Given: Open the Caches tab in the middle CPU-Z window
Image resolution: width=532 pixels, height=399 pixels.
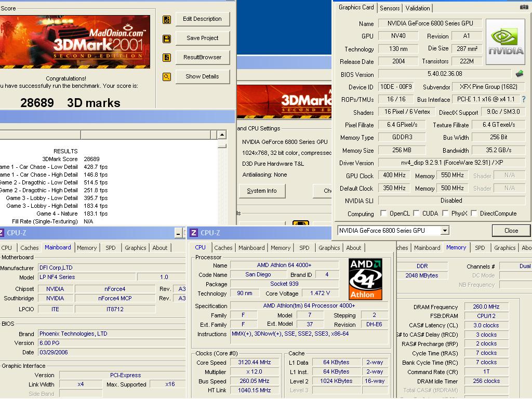Looking at the screenshot, I should tap(223, 248).
